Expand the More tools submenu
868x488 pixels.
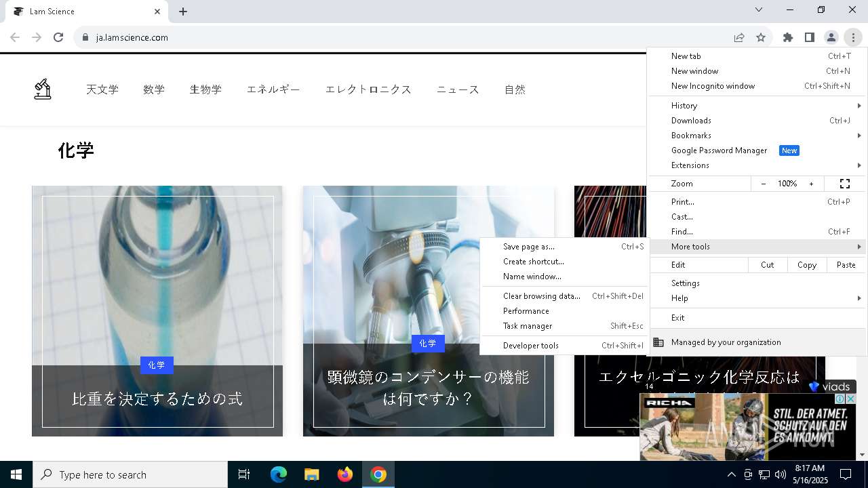coord(757,247)
